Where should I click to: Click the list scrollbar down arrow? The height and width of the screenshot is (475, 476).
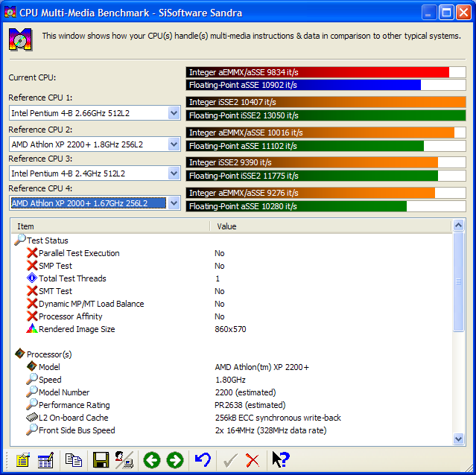[458, 439]
